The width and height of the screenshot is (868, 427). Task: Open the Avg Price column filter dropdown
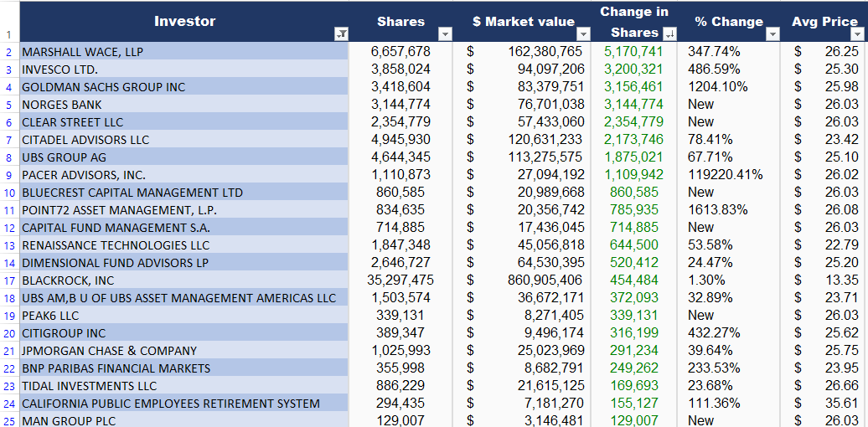click(856, 34)
